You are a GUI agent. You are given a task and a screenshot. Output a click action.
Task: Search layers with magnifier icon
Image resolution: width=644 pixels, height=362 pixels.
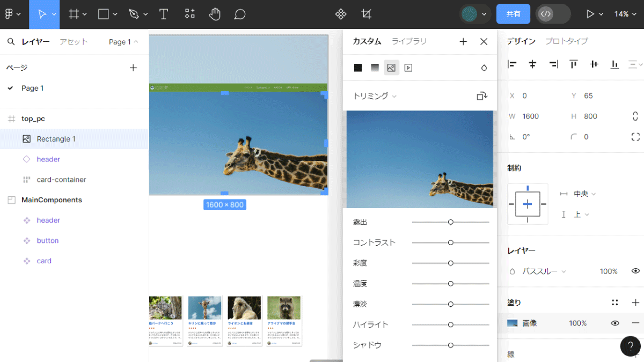pyautogui.click(x=11, y=42)
